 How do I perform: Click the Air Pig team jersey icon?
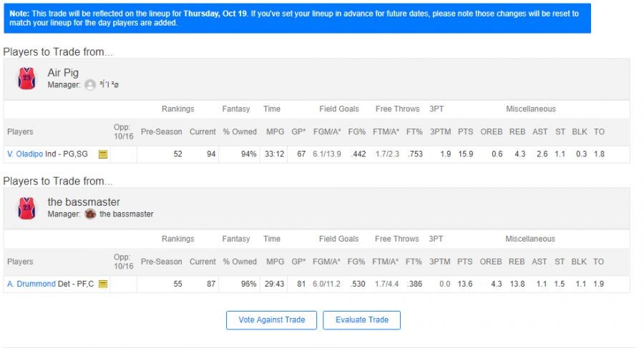[26, 78]
